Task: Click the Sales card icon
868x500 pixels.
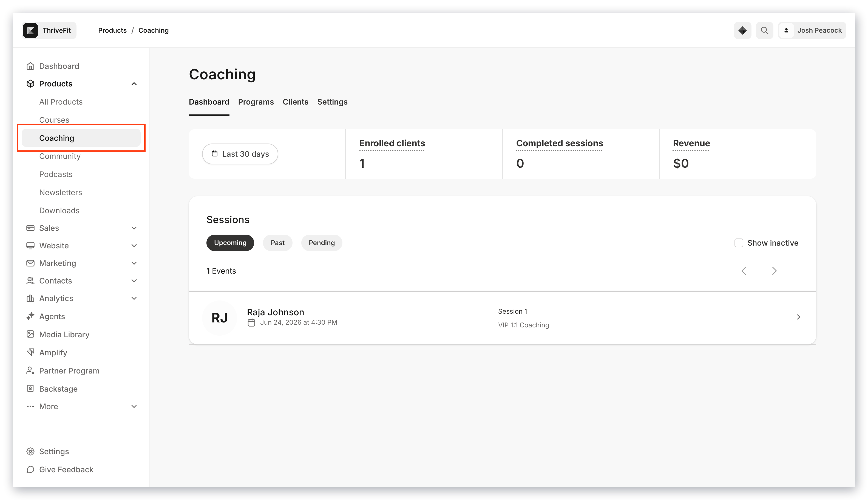Action: click(30, 228)
